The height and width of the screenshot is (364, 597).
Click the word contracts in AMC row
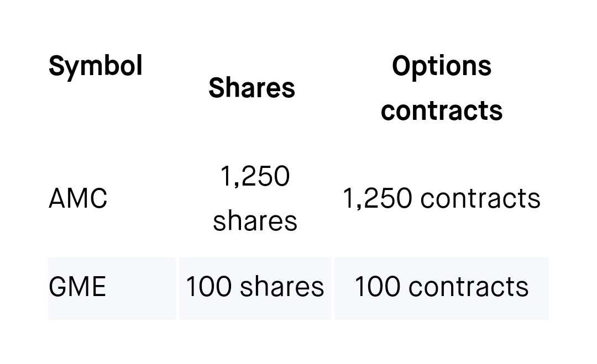[480, 198]
